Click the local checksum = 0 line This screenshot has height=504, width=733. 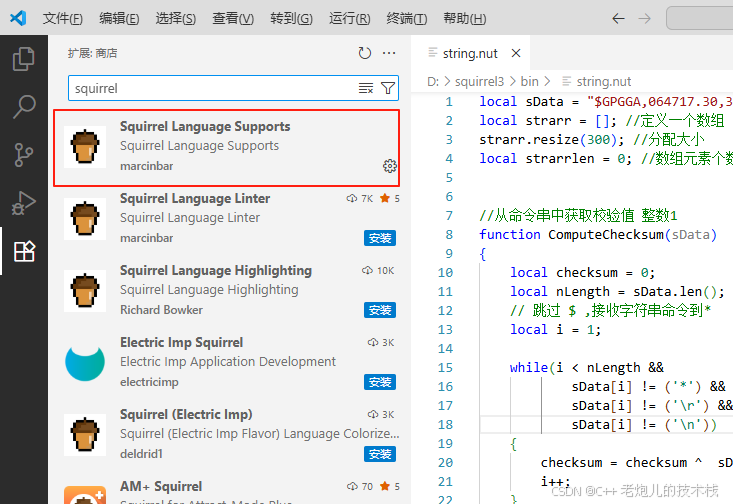[582, 273]
